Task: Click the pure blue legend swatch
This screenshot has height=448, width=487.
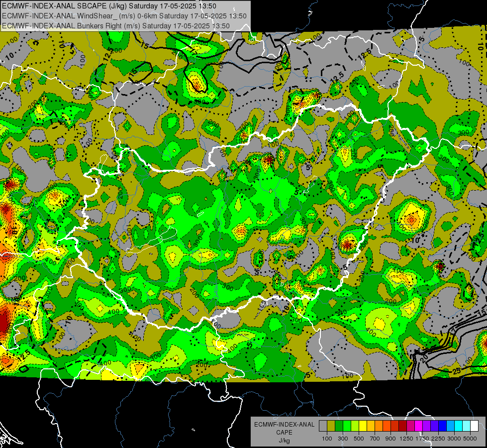Action: pyautogui.click(x=443, y=426)
